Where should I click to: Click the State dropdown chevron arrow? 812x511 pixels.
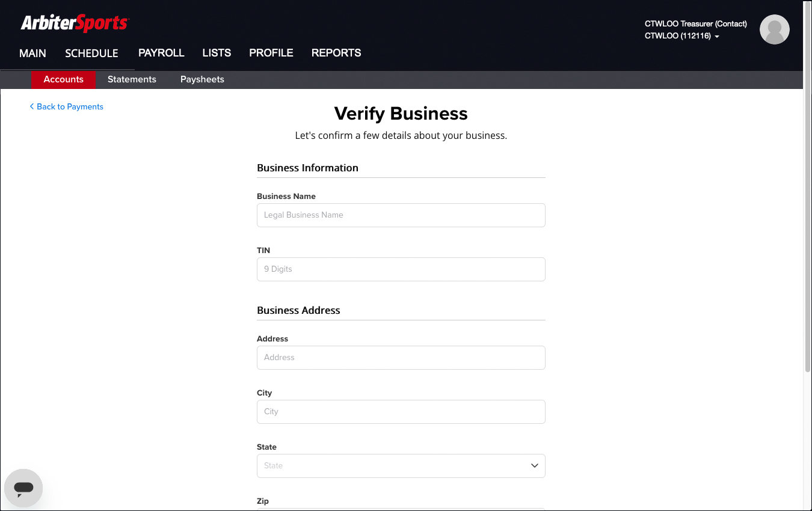[x=534, y=466]
